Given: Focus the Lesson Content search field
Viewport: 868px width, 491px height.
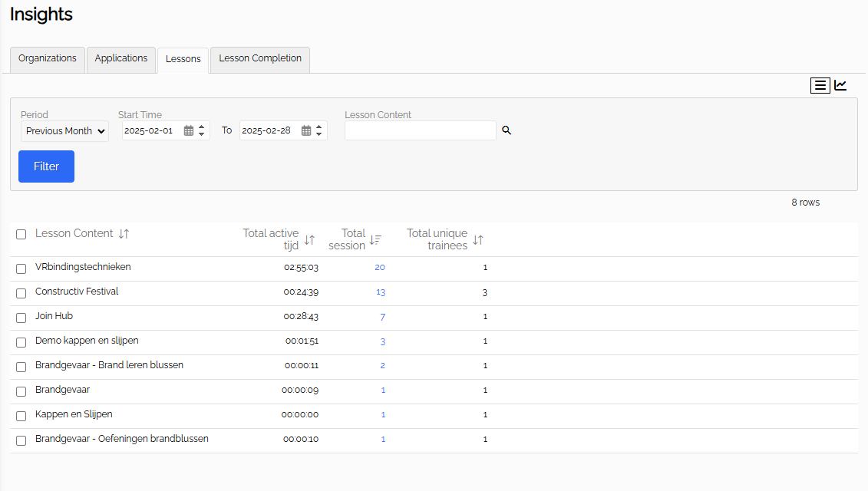Looking at the screenshot, I should pos(420,130).
